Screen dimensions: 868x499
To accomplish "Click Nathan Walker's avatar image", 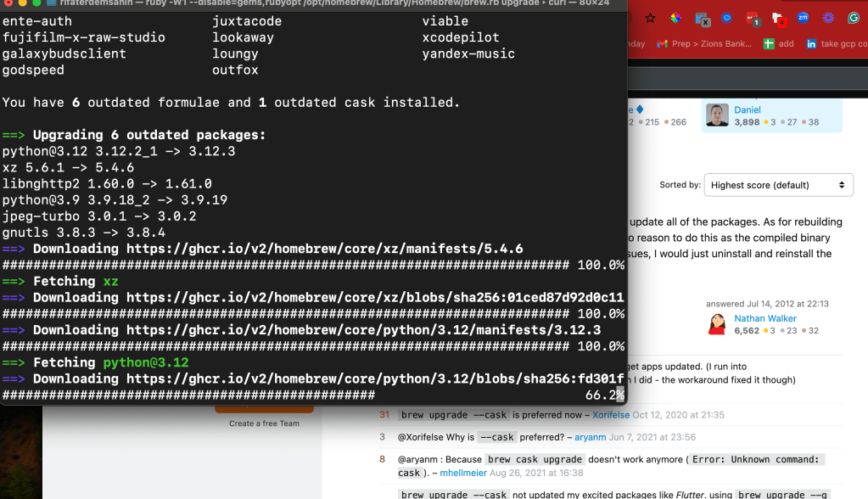I will 717,324.
